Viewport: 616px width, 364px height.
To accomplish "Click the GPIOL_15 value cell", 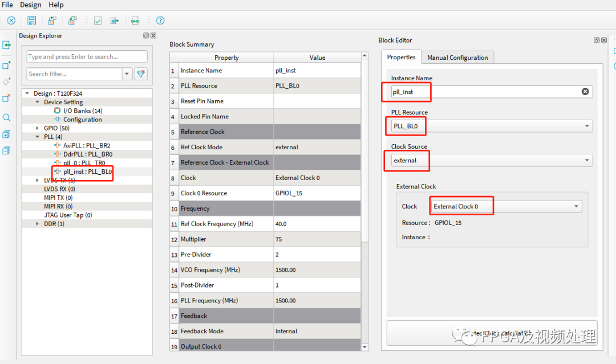I will click(x=317, y=193).
